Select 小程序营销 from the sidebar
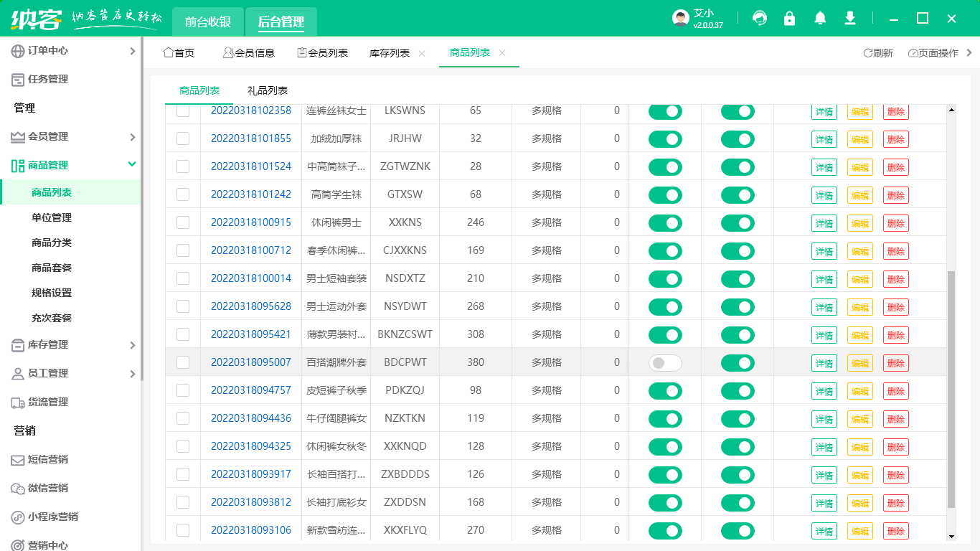This screenshot has height=551, width=980. coord(54,517)
